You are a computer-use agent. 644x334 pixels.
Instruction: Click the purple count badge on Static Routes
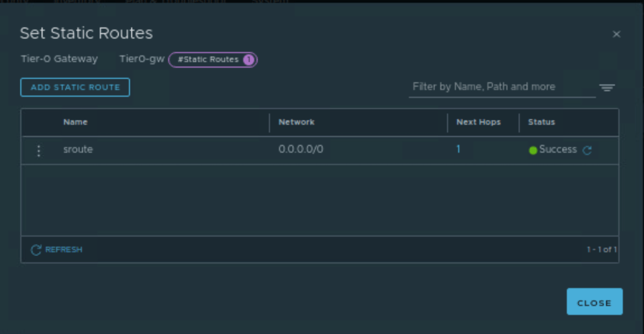click(x=248, y=60)
